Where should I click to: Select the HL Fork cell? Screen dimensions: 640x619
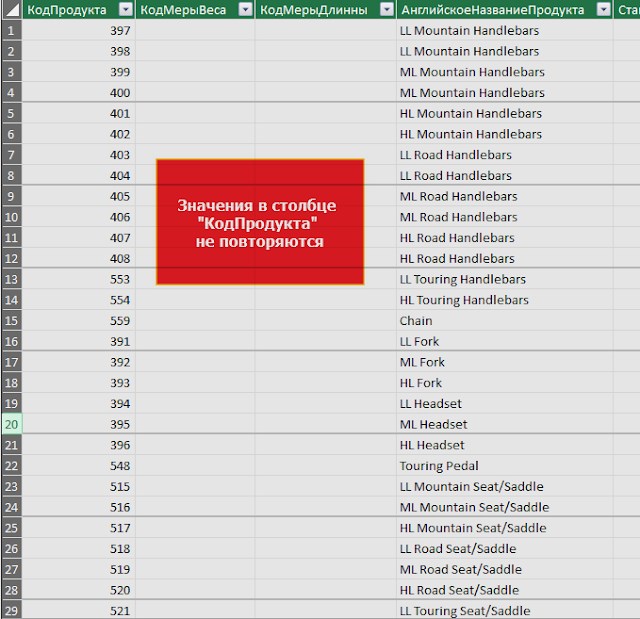pos(504,383)
